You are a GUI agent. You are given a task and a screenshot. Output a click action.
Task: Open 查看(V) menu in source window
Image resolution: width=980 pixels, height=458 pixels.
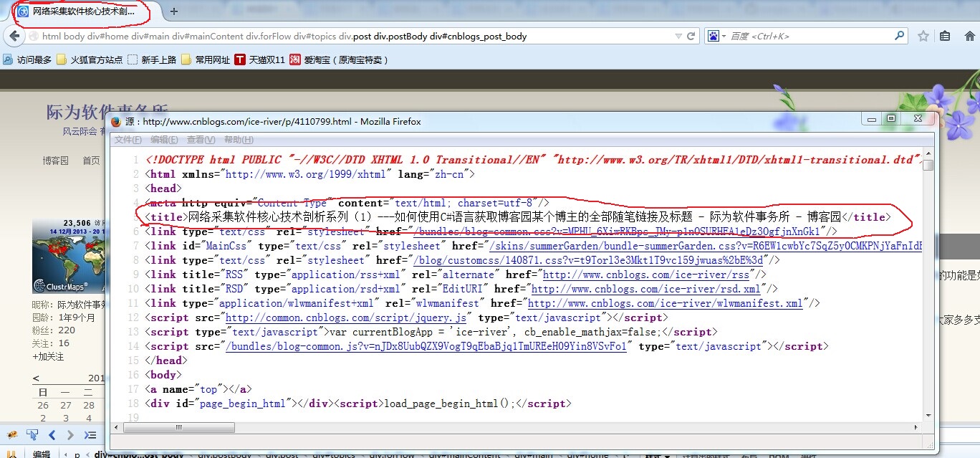[x=201, y=140]
